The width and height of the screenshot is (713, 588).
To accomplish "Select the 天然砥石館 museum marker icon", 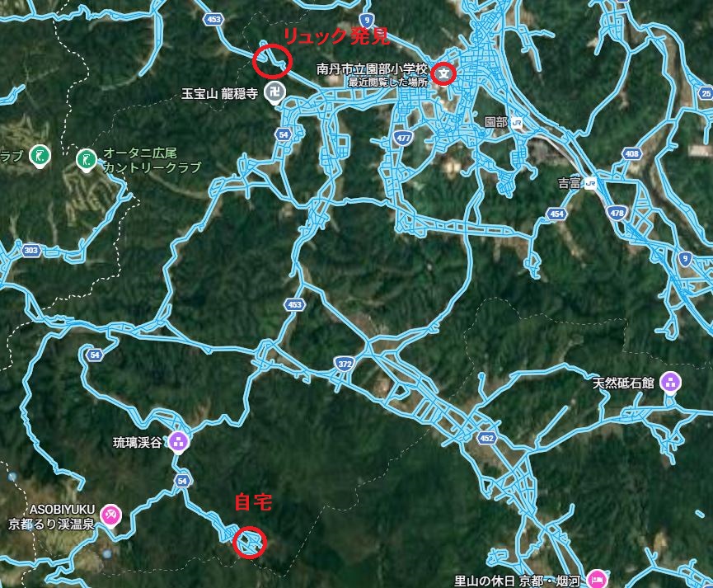I will [671, 383].
